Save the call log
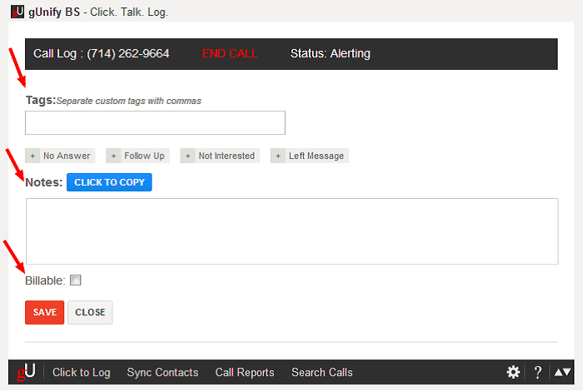This screenshot has height=392, width=586. click(x=44, y=312)
